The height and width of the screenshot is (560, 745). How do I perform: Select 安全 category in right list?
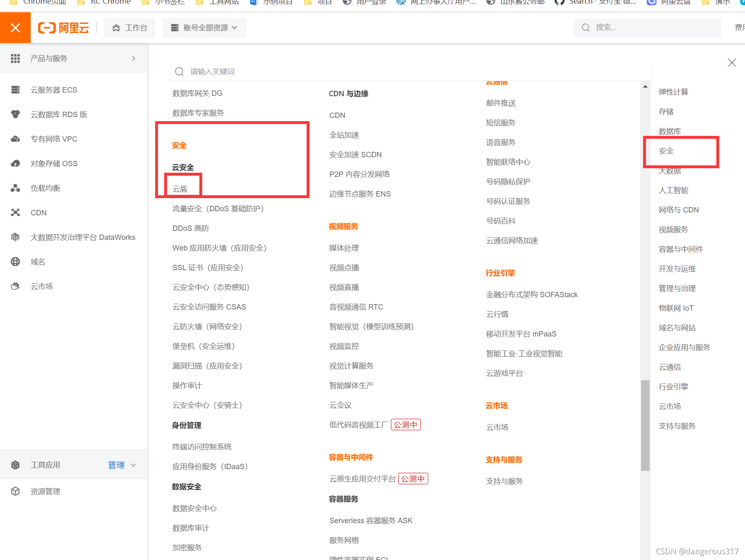[666, 151]
